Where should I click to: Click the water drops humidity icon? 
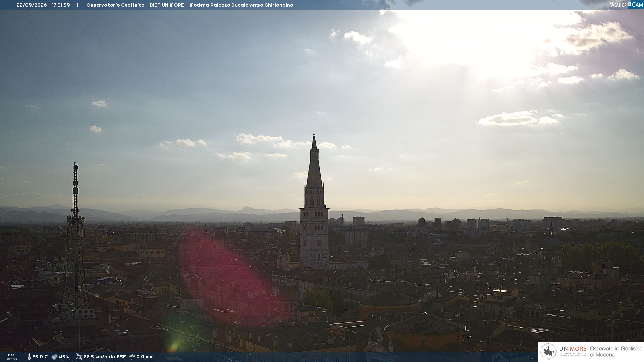pyautogui.click(x=54, y=357)
